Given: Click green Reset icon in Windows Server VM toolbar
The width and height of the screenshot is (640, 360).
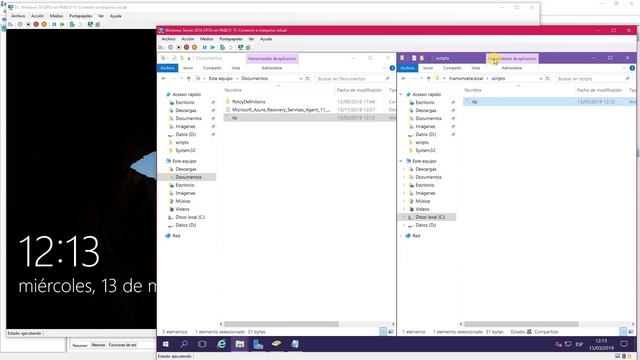Looking at the screenshot, I should pyautogui.click(x=212, y=47).
